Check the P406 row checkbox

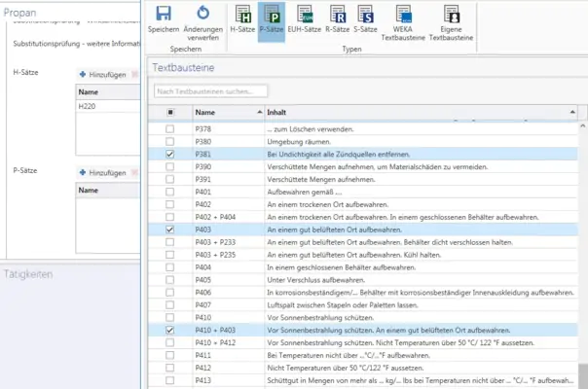point(169,293)
